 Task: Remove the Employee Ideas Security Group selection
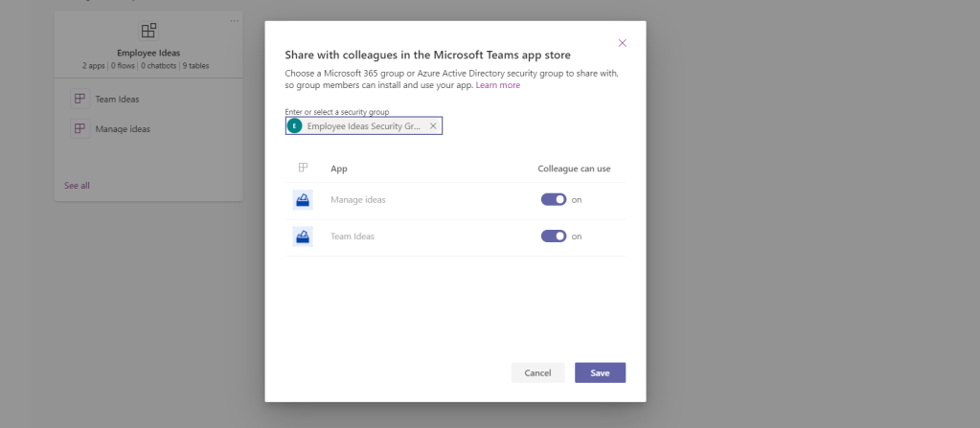(x=433, y=126)
